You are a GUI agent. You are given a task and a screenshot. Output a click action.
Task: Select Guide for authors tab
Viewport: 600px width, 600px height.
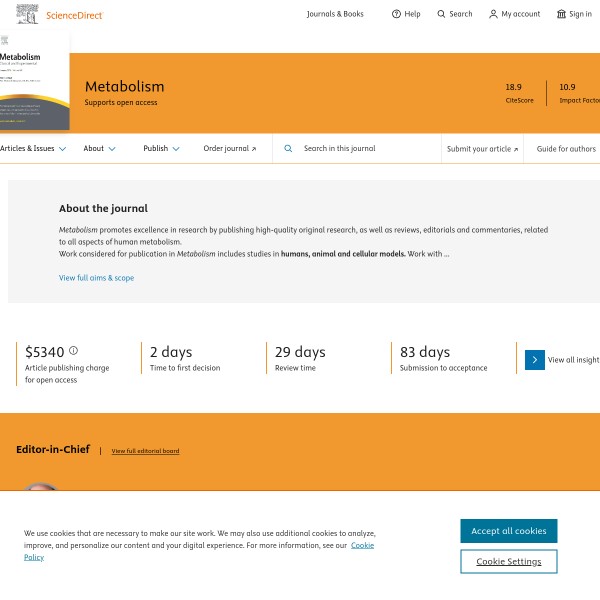tap(566, 149)
